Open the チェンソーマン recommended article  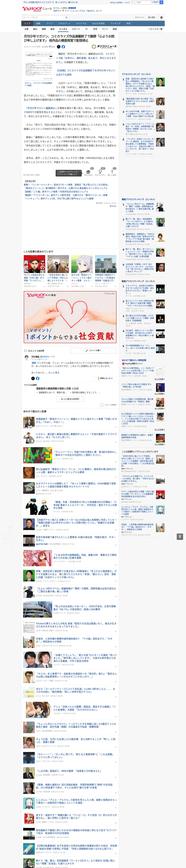85,454
